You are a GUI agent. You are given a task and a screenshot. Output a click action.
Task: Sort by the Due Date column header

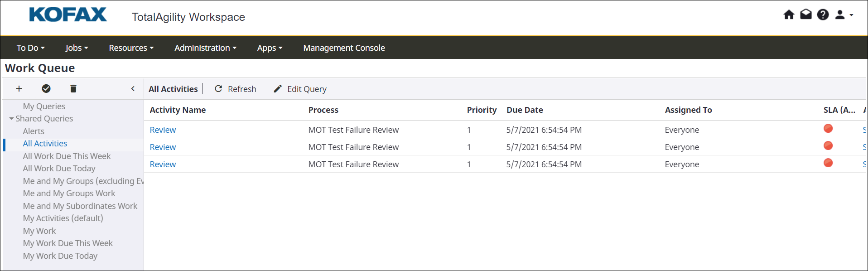pyautogui.click(x=525, y=110)
